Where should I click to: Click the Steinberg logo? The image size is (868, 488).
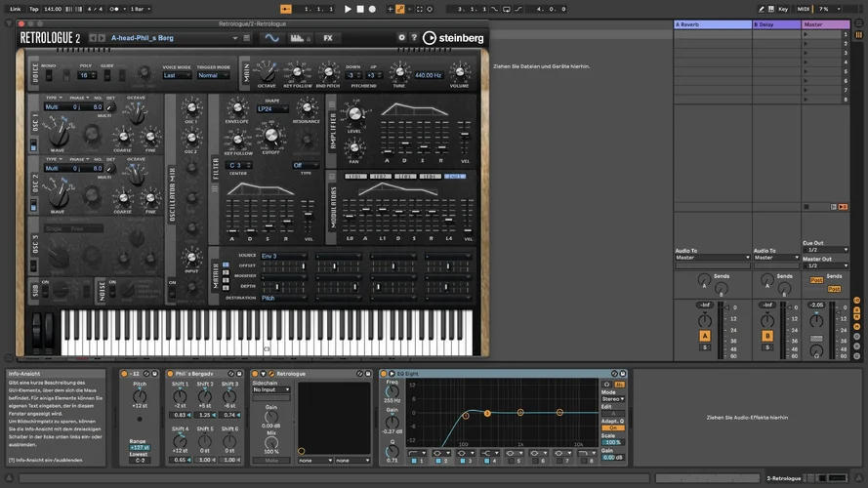pyautogui.click(x=452, y=38)
